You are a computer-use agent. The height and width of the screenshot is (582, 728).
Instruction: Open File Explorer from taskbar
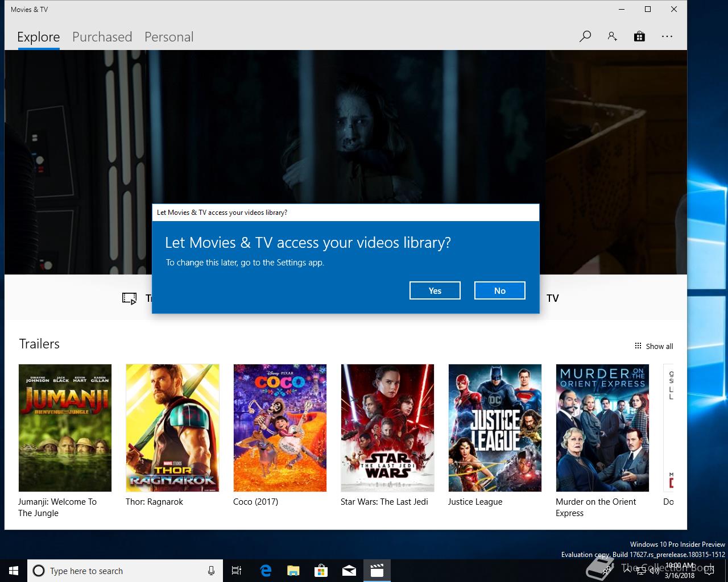coord(293,571)
